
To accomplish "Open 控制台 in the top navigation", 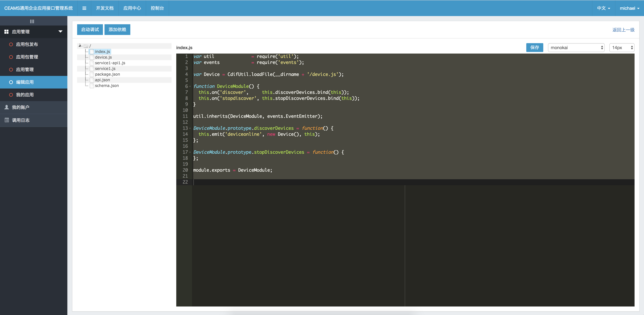I will click(x=157, y=8).
